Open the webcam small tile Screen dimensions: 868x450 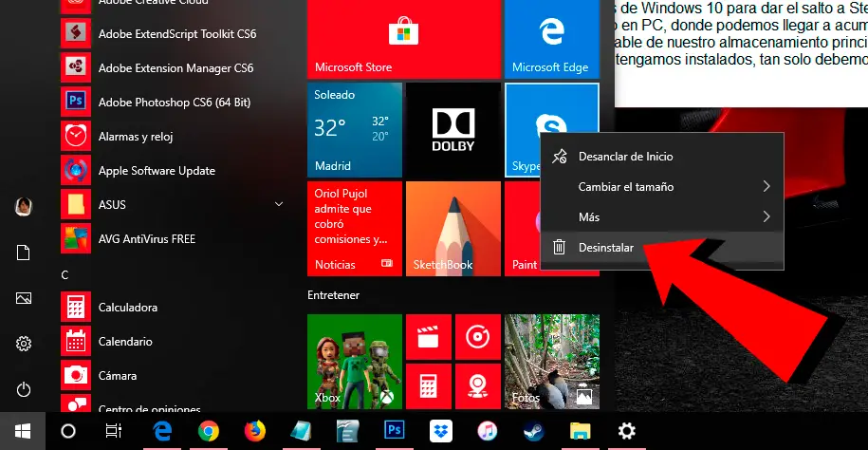click(478, 386)
